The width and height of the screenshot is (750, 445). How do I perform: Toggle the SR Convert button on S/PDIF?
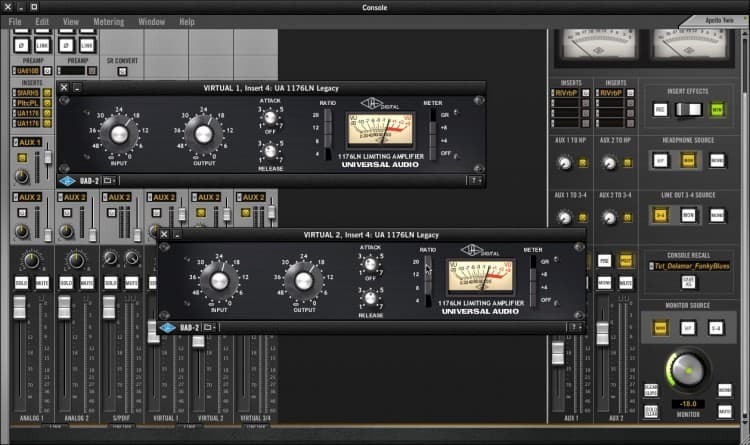pos(122,71)
